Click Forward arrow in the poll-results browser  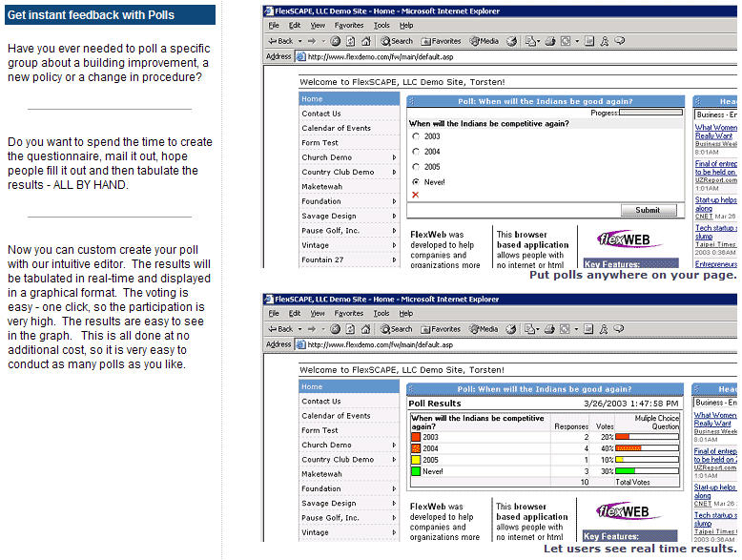pyautogui.click(x=311, y=329)
